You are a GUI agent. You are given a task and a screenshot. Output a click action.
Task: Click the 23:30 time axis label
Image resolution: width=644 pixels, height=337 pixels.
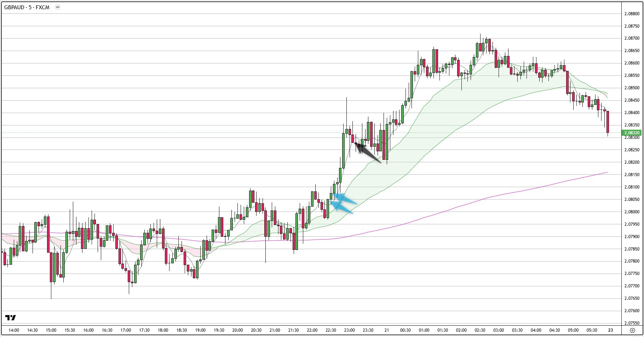[x=368, y=330]
